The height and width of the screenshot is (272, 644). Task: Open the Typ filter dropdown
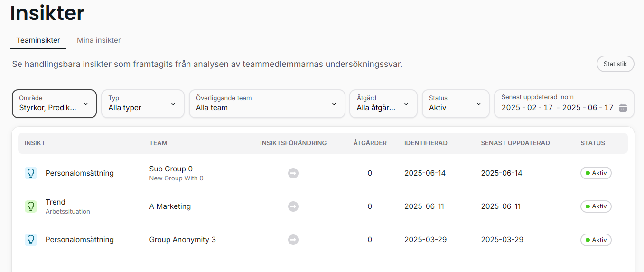tap(143, 103)
